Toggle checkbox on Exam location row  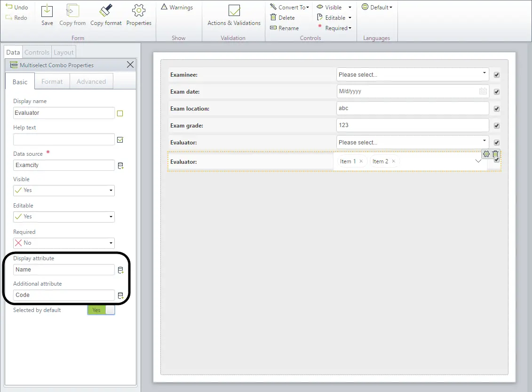click(x=497, y=109)
